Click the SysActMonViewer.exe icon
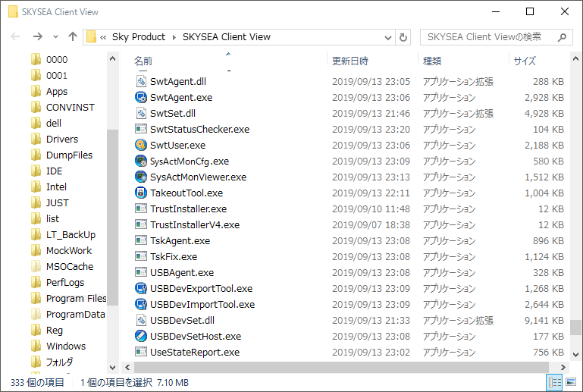 tap(141, 177)
